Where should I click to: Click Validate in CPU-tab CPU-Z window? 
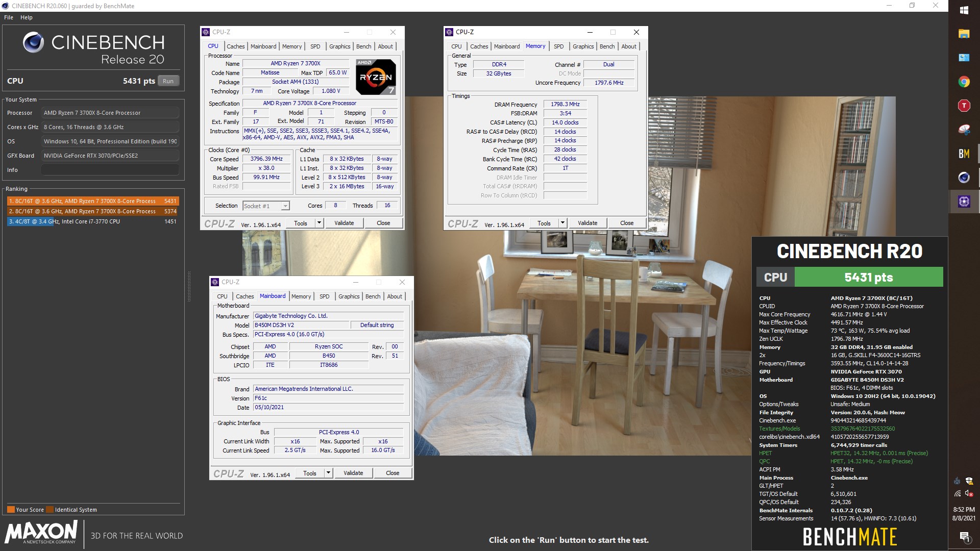click(344, 223)
